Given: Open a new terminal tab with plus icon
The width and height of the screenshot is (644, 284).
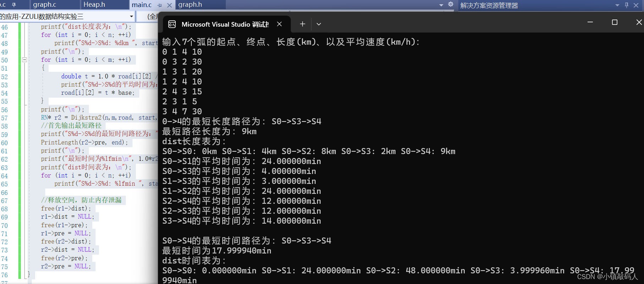Looking at the screenshot, I should point(302,24).
